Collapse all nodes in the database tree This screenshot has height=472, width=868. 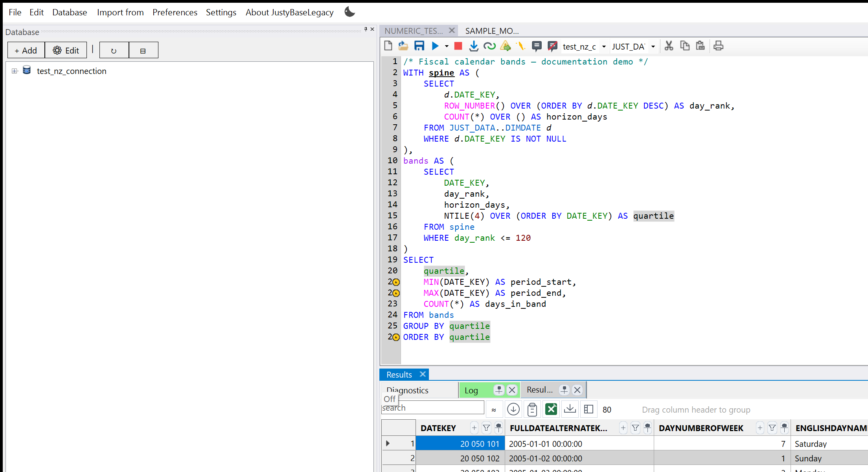tap(143, 50)
